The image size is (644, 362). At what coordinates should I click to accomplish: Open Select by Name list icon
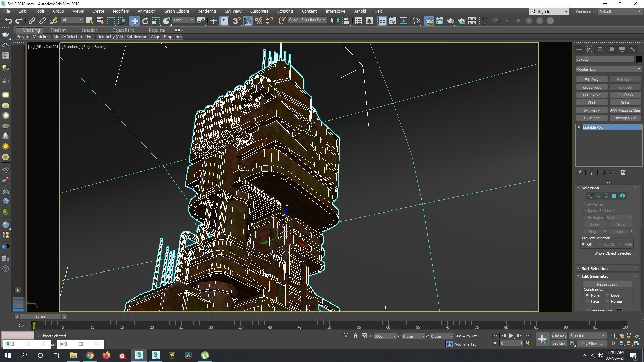tap(100, 21)
